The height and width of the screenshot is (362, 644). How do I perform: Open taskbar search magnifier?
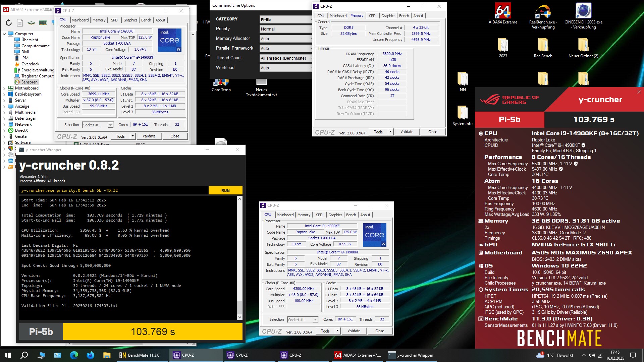24,355
